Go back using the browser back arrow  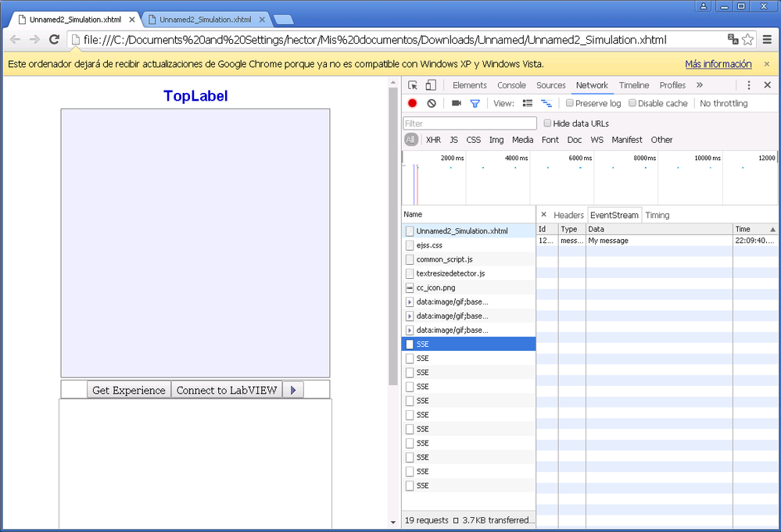[x=16, y=39]
